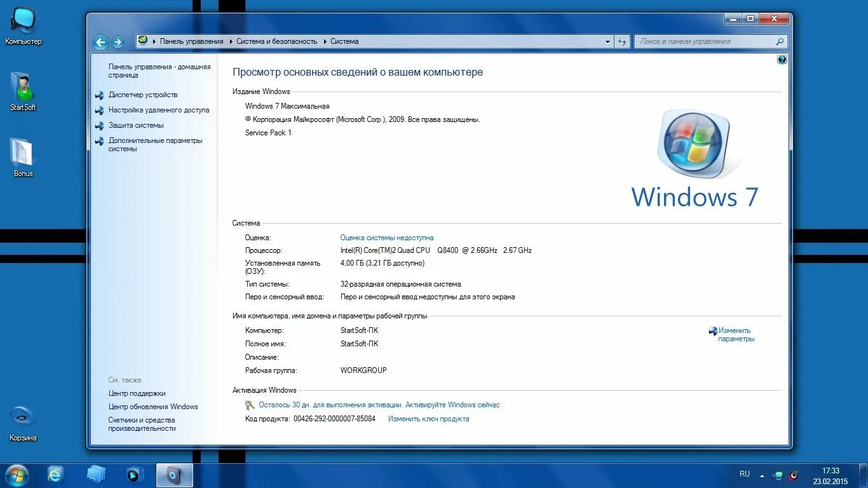The height and width of the screenshot is (488, 868).
Task: Click product code 00426-292-0000007-85084
Action: [334, 419]
